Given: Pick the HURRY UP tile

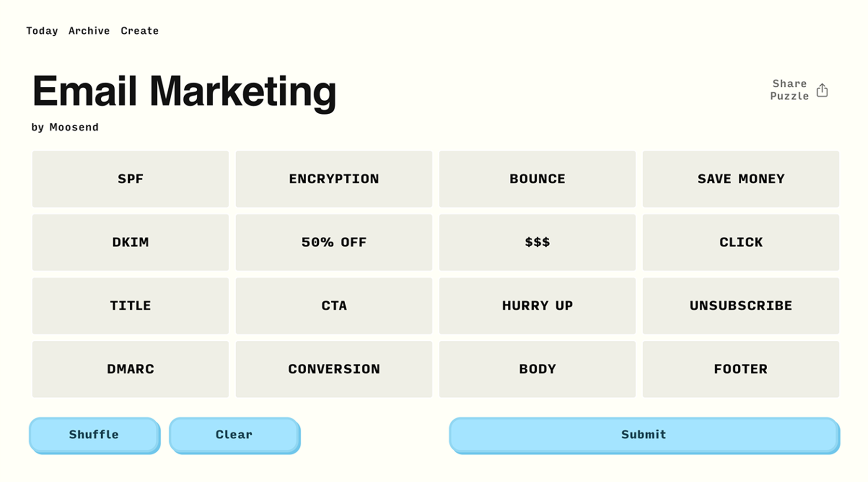Looking at the screenshot, I should click(537, 306).
